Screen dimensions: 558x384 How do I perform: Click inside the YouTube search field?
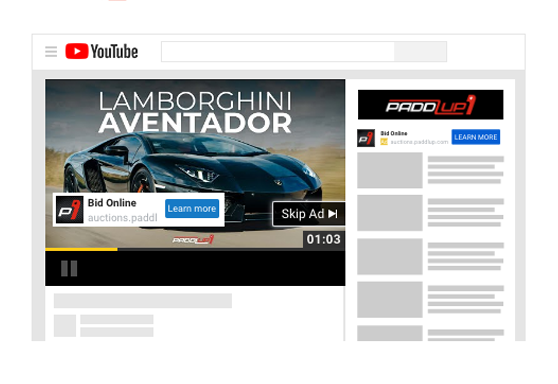click(278, 52)
